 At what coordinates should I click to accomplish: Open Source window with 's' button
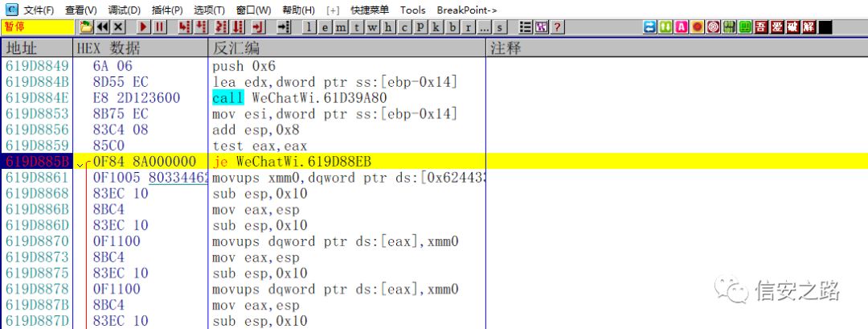click(501, 27)
